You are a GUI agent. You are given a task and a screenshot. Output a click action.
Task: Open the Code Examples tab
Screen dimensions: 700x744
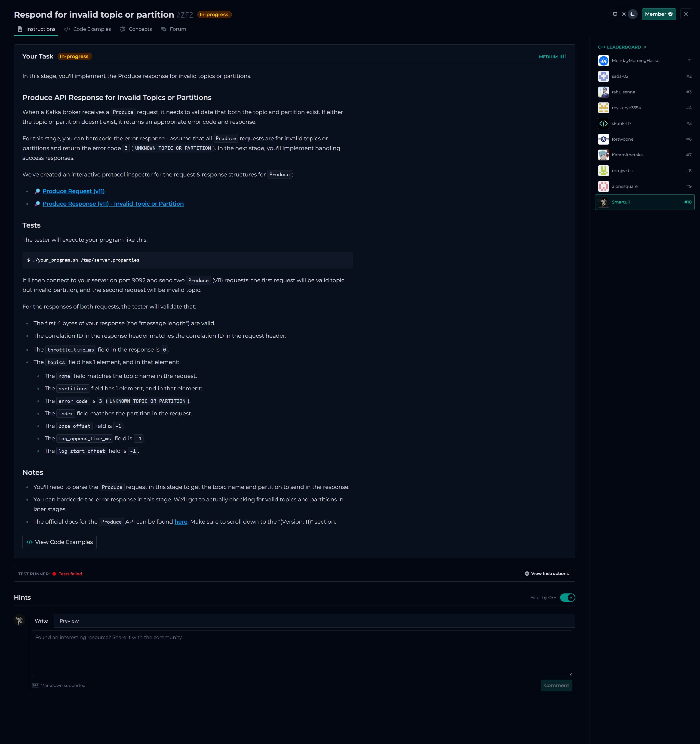(x=88, y=29)
